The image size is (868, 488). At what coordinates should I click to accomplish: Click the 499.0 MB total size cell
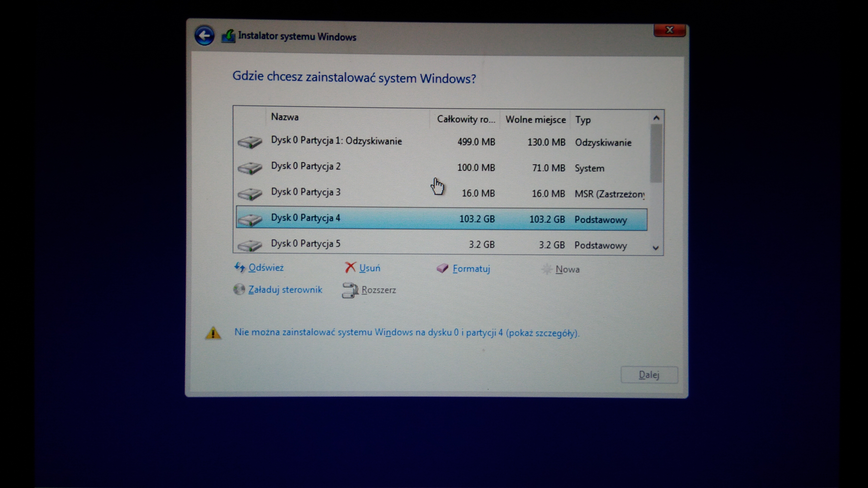click(x=476, y=142)
